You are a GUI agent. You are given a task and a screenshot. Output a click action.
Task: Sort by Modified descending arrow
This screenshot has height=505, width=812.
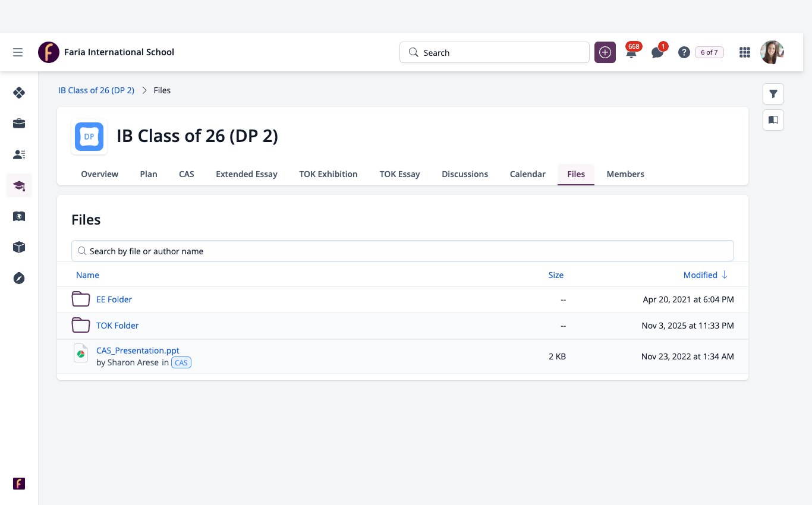click(724, 275)
